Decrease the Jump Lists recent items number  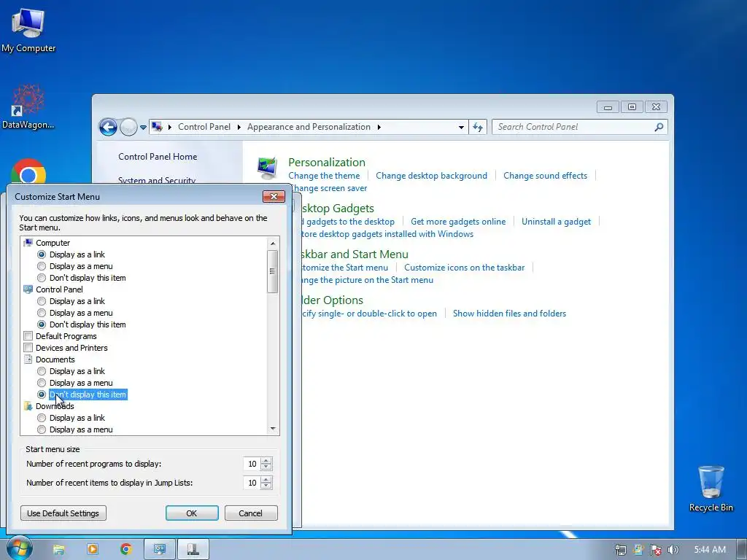coord(266,486)
